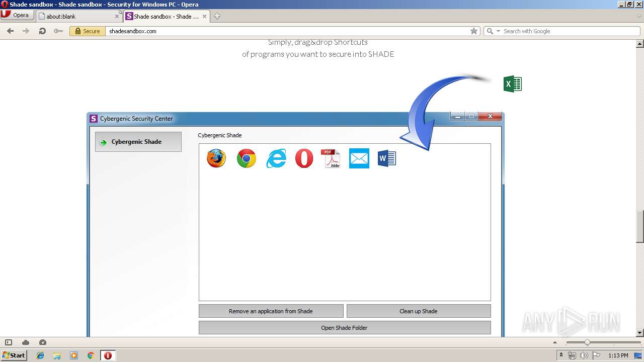The image size is (644, 362).
Task: Close the about:blank tab
Action: tap(117, 16)
